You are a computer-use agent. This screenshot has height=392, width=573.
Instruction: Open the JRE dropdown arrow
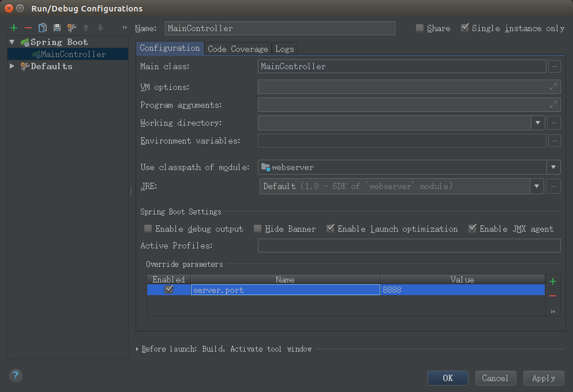click(x=537, y=186)
